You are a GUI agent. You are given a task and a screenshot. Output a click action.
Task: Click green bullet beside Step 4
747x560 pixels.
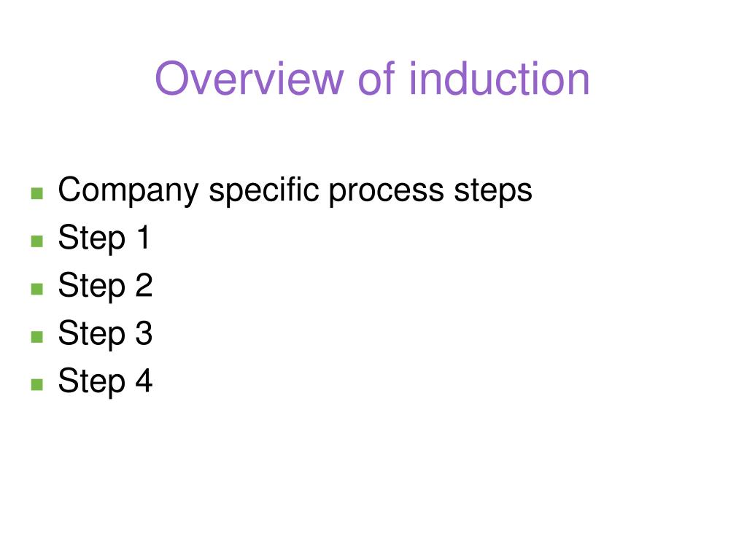pos(37,384)
